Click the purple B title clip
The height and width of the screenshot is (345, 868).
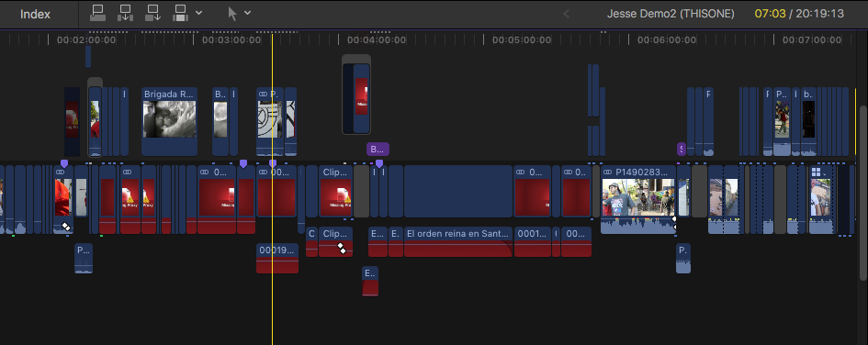378,150
